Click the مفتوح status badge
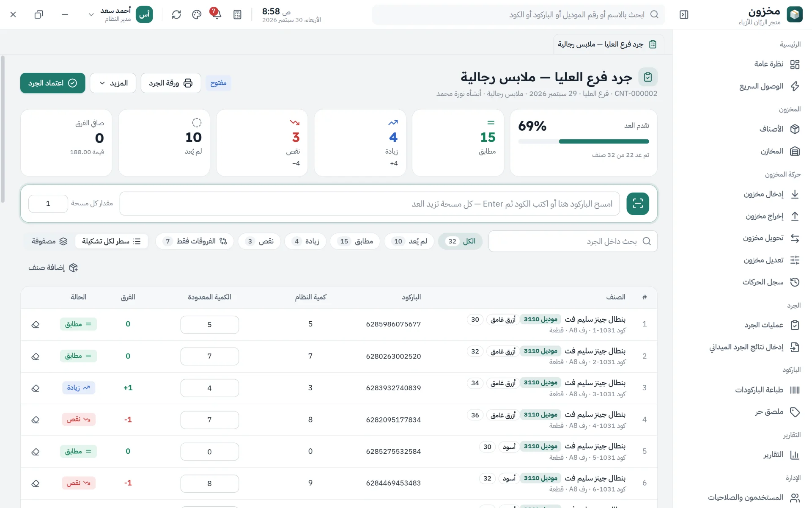Viewport: 812px width, 508px height. 219,83
